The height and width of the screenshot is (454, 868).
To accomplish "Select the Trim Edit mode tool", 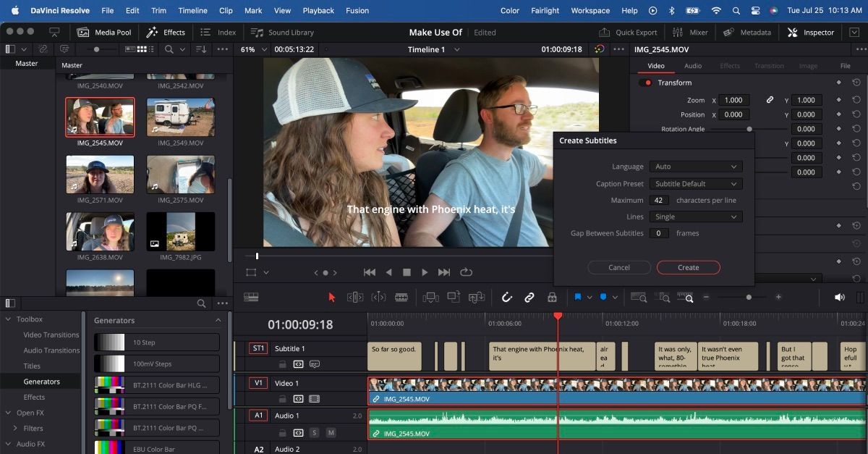I will point(354,297).
